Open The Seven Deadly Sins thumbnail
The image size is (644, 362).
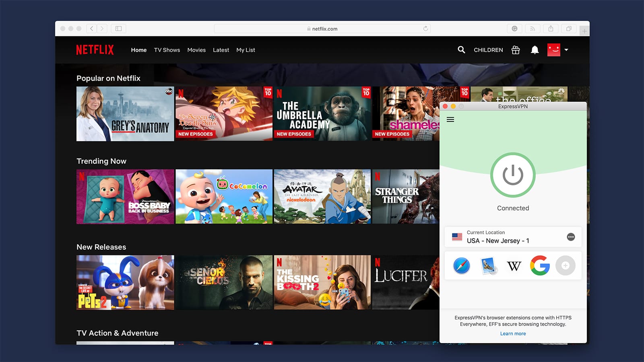point(224,114)
